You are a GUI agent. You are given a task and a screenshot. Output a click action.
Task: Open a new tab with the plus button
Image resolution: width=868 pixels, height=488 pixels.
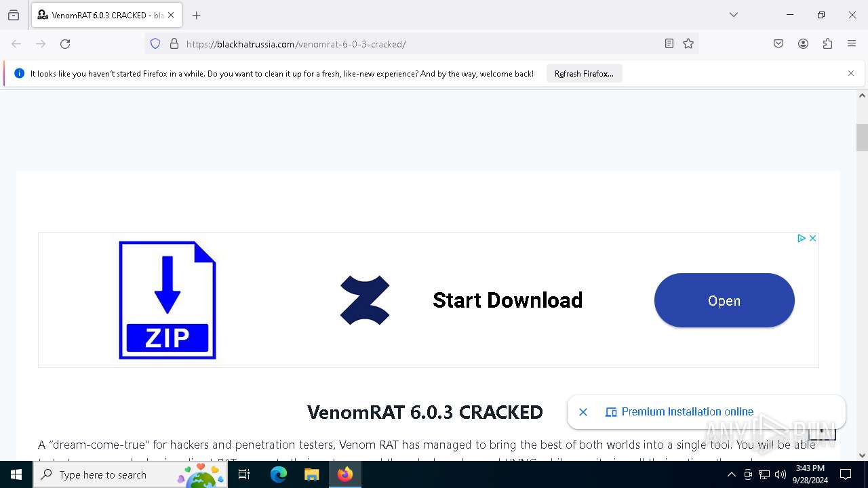pos(196,15)
